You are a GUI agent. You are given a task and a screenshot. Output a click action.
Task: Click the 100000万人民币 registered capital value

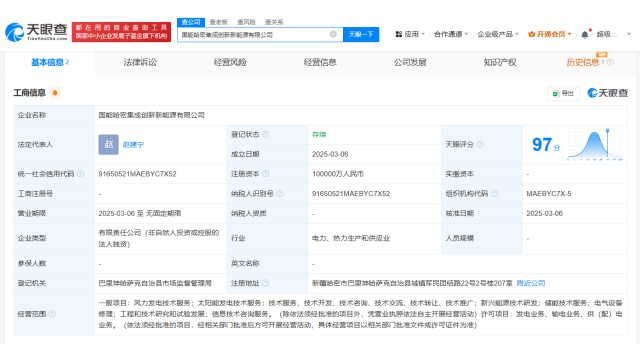338,174
